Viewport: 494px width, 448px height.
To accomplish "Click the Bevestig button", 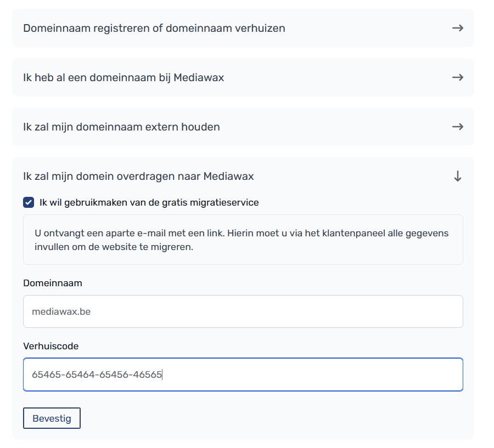I will coord(52,418).
